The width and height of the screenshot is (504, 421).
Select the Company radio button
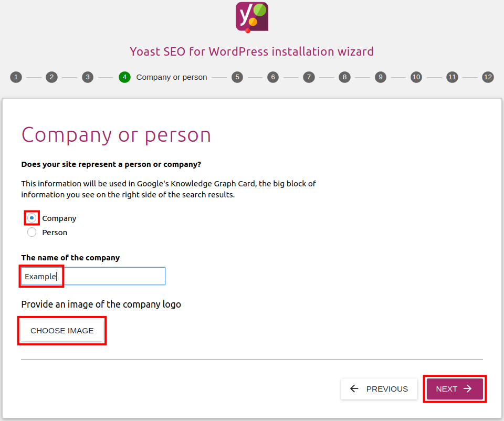coord(32,218)
